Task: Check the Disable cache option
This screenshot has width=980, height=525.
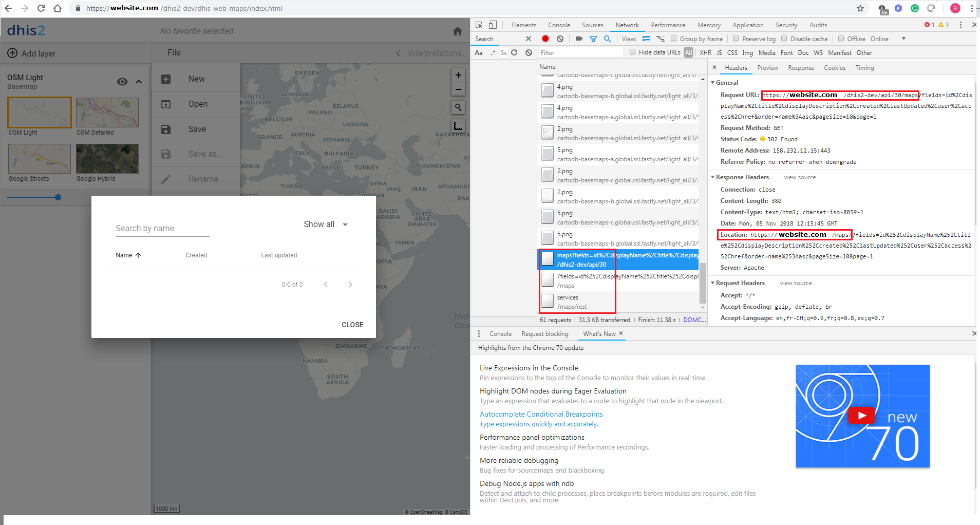Action: click(x=784, y=38)
